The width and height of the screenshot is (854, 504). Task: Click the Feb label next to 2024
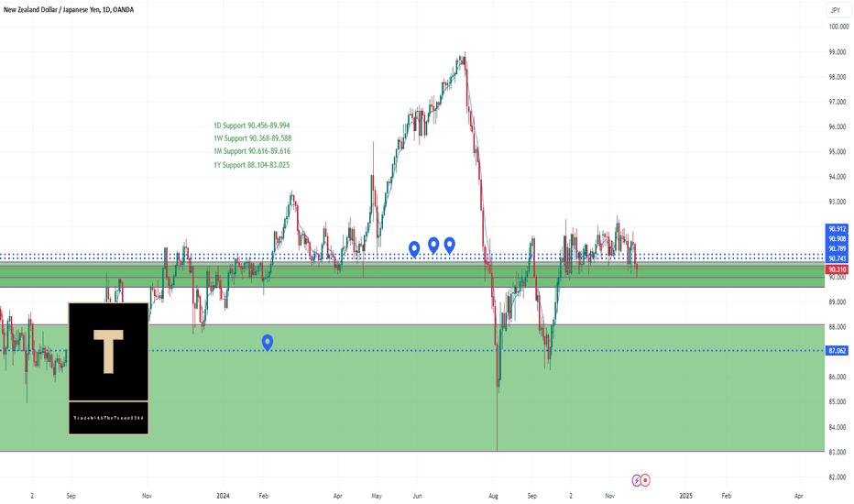[264, 496]
